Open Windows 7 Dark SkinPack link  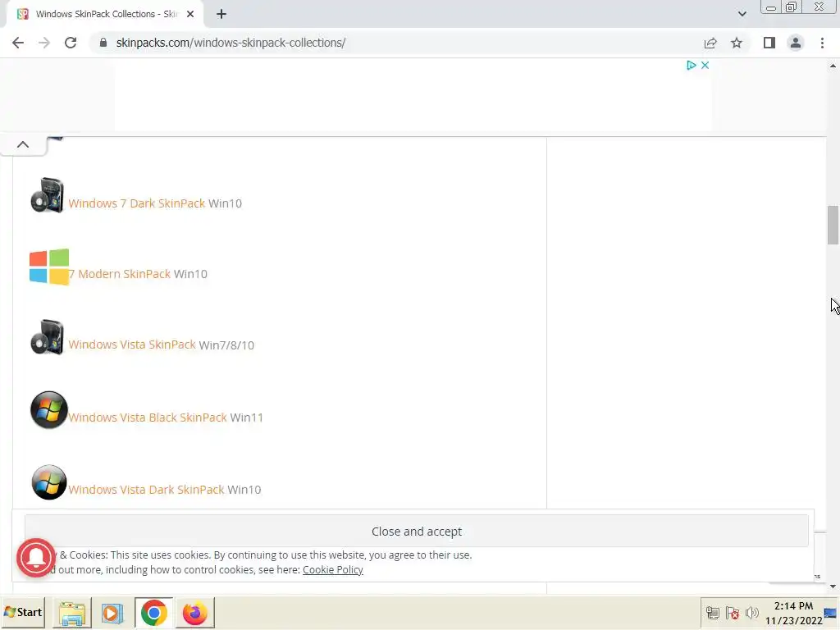(137, 203)
